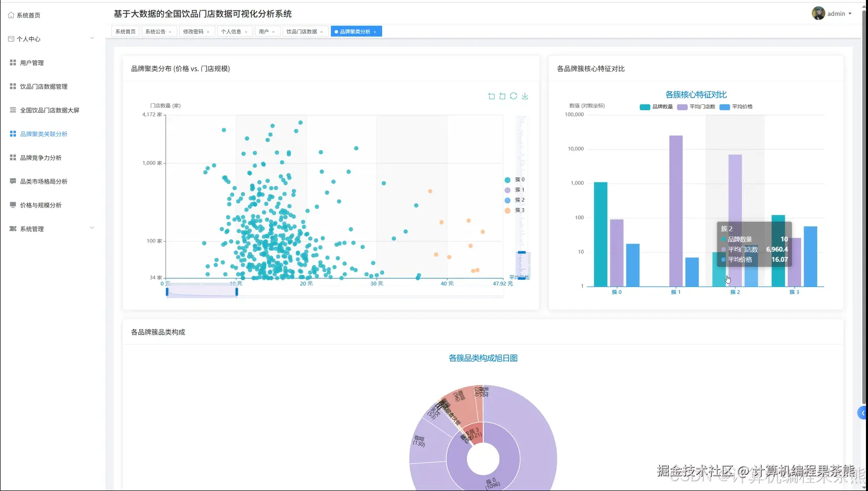The height and width of the screenshot is (491, 868).
Task: Click the upper handle of vertical zoom slider
Action: [x=522, y=252]
